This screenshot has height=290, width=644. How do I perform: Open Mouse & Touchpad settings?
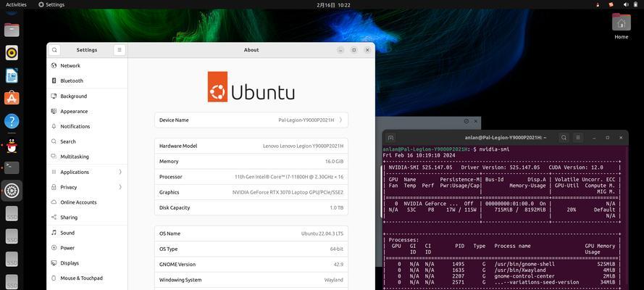87,278
